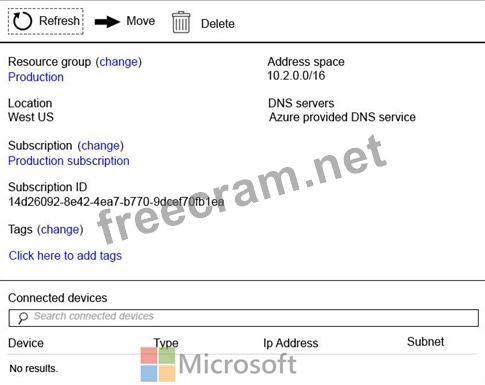Open the Production resource group link
The height and width of the screenshot is (385, 485).
pyautogui.click(x=36, y=77)
